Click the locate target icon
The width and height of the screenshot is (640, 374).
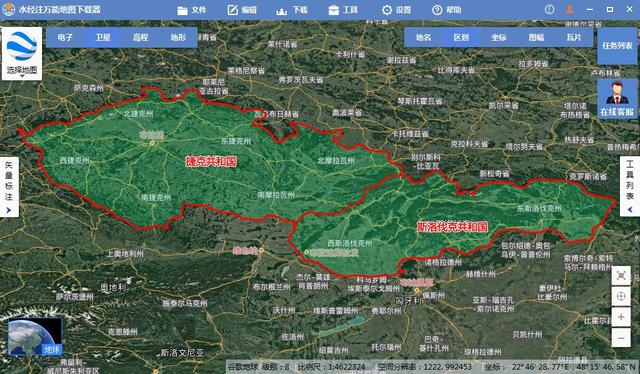[x=621, y=296]
